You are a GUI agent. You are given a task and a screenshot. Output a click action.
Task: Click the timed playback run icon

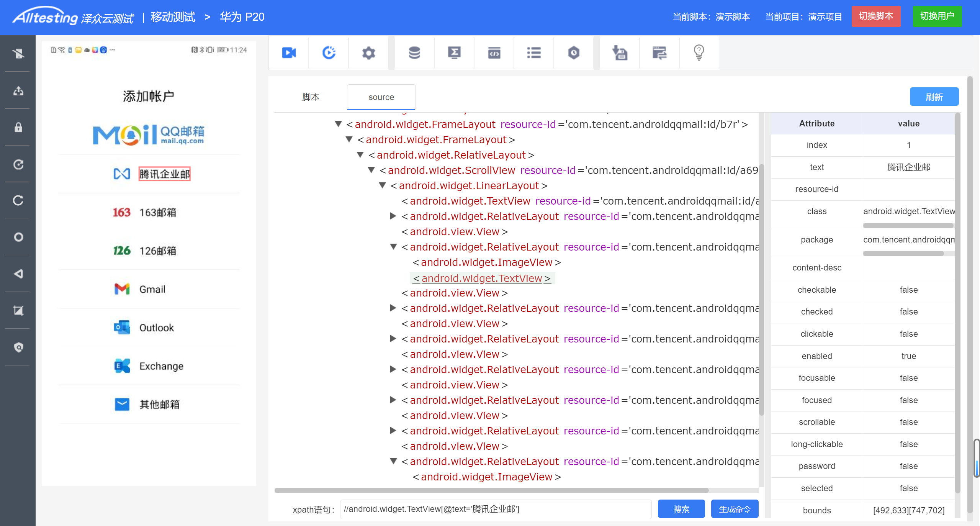click(x=329, y=52)
